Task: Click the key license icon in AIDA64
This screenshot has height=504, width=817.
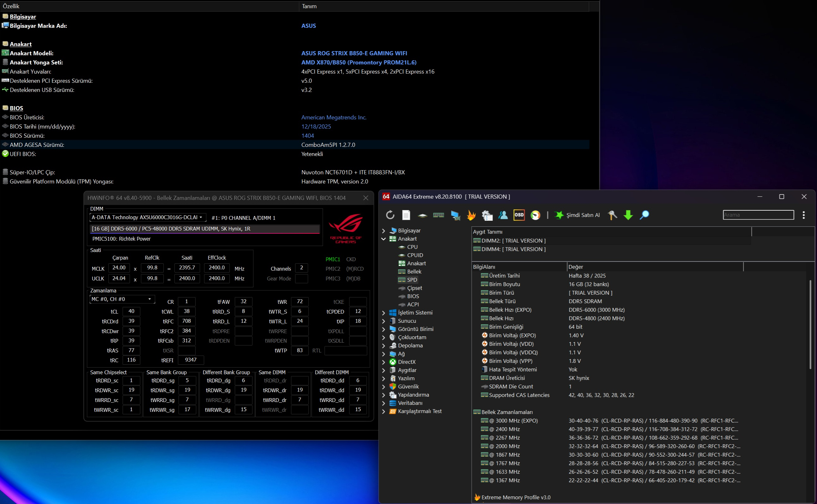Action: click(x=612, y=215)
